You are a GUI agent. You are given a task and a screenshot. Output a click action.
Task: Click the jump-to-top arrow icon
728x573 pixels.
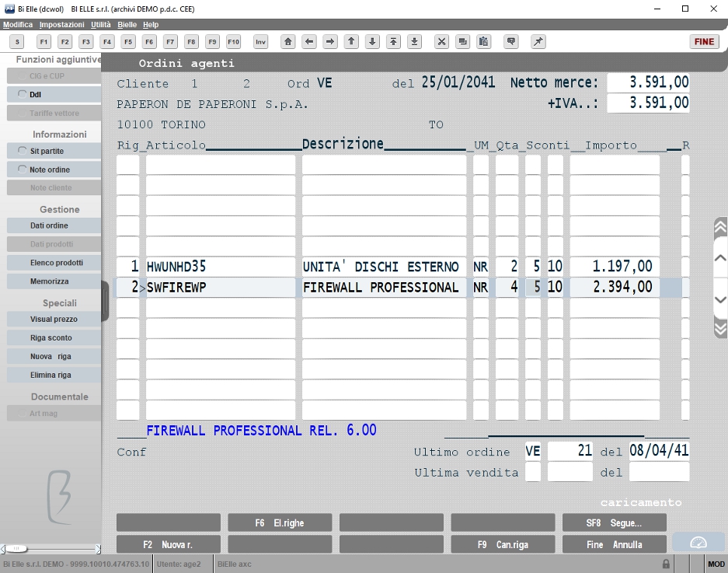tap(393, 42)
